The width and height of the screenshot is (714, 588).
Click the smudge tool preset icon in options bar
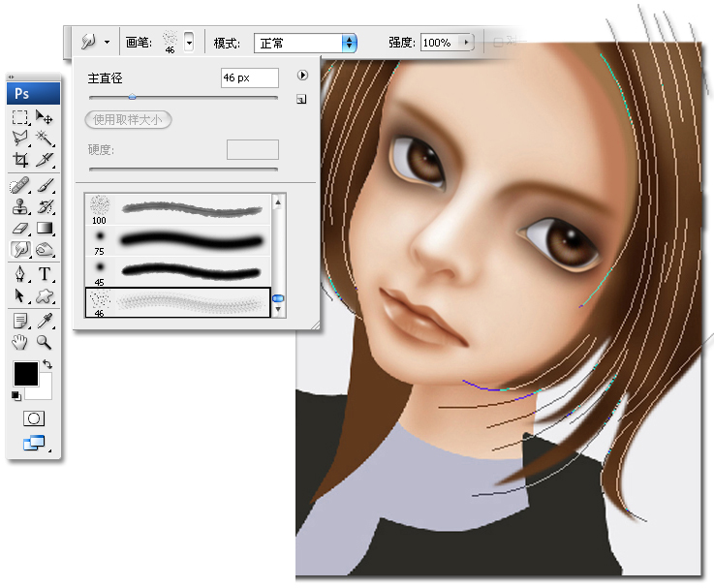coord(88,42)
